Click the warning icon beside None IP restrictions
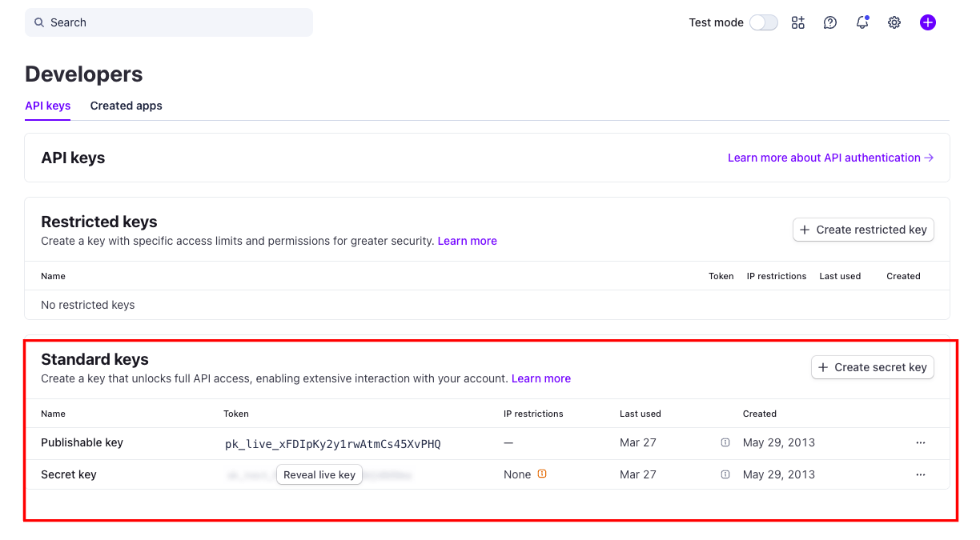The height and width of the screenshot is (540, 980). point(543,474)
